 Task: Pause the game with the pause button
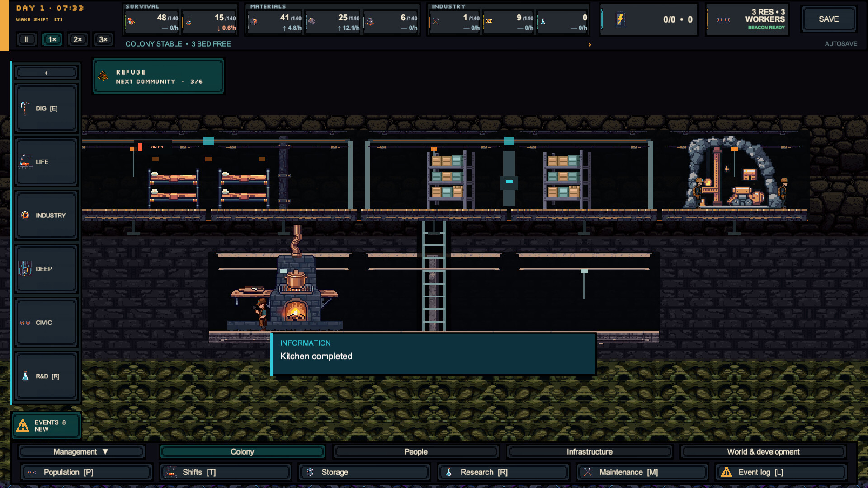pyautogui.click(x=27, y=39)
